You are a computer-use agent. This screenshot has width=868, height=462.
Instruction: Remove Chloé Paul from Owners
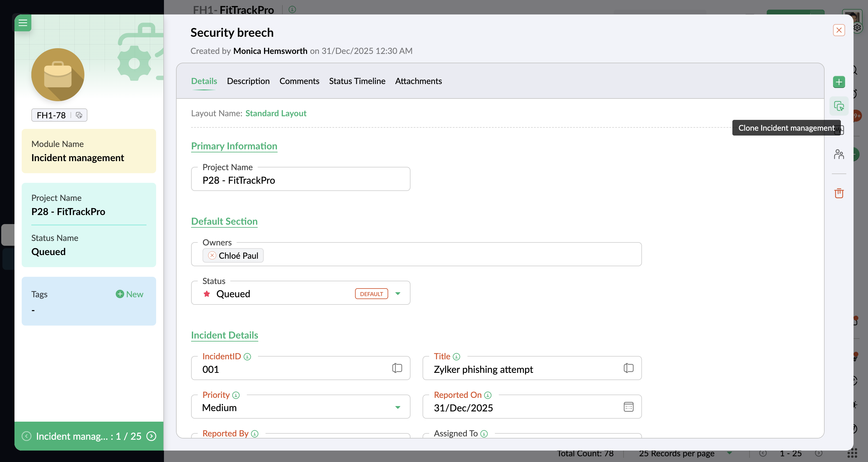(212, 256)
